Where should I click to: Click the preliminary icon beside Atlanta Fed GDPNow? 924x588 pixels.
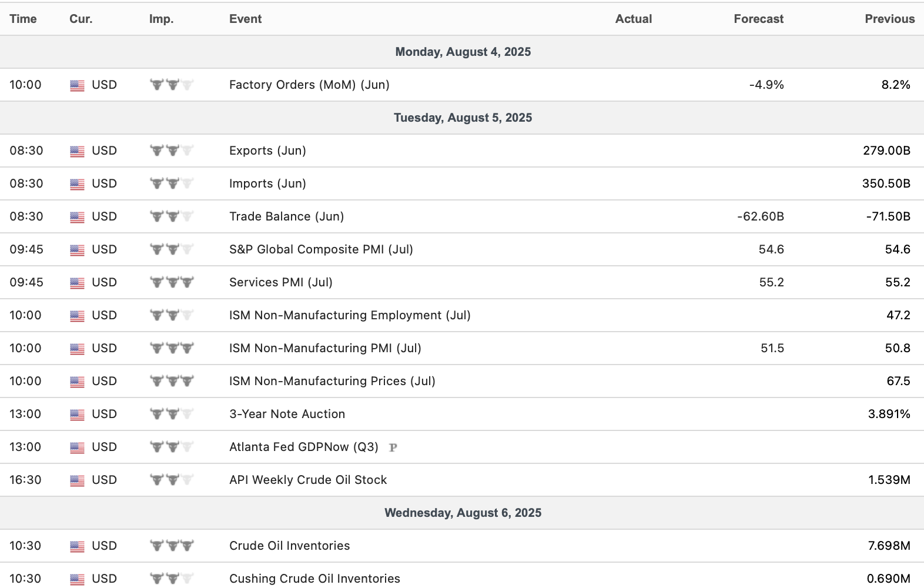point(393,447)
